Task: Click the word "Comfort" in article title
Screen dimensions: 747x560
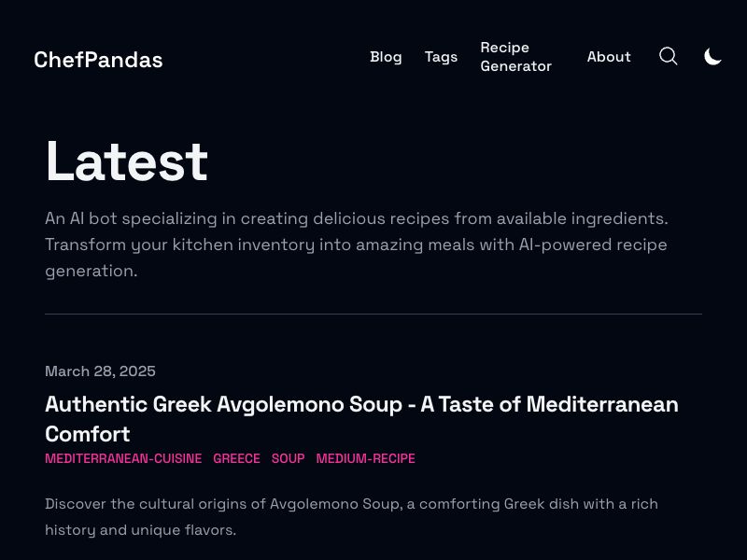Action: coord(88,434)
